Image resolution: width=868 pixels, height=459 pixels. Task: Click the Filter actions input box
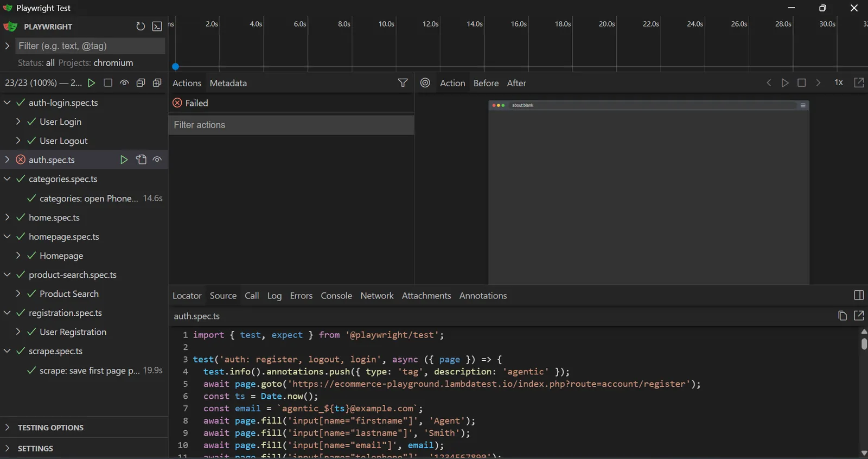(x=291, y=125)
